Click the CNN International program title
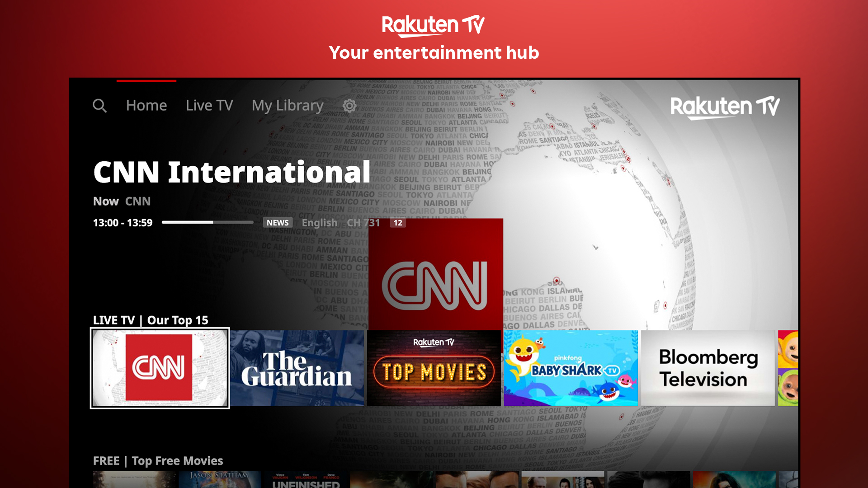 pyautogui.click(x=231, y=172)
